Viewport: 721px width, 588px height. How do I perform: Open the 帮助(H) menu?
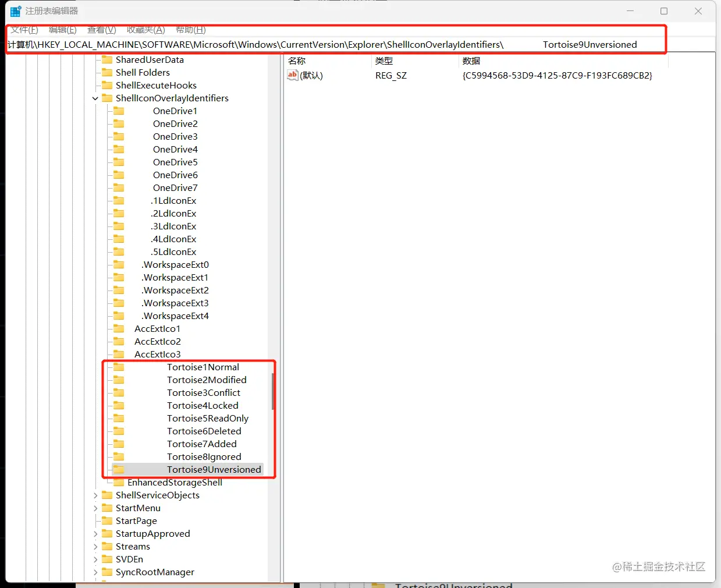191,30
